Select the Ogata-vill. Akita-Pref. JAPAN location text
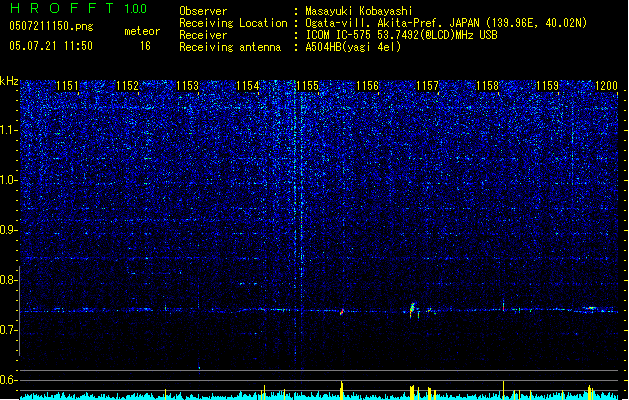Screen dimensions: 629x400 click(446, 23)
